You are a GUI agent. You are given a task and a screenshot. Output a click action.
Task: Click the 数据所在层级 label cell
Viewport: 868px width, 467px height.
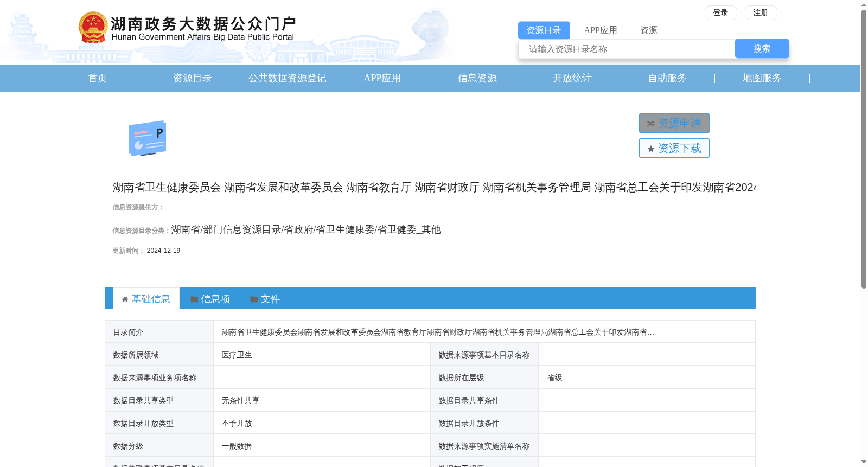click(x=484, y=378)
